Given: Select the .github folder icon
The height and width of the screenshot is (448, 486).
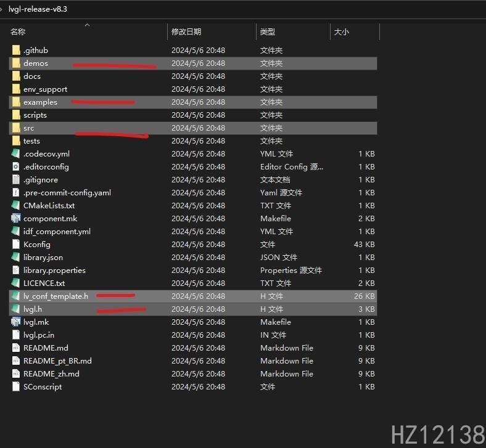Looking at the screenshot, I should tap(16, 50).
